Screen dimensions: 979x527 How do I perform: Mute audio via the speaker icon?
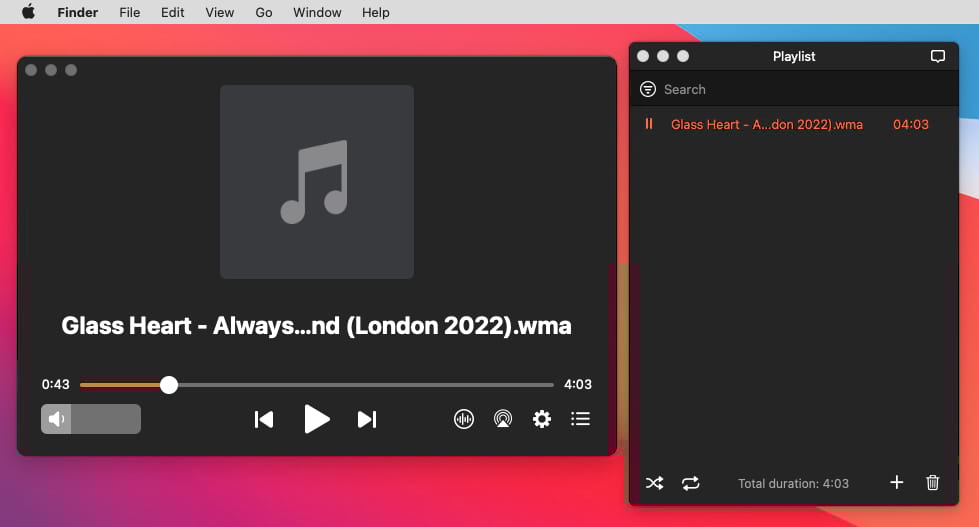click(56, 419)
